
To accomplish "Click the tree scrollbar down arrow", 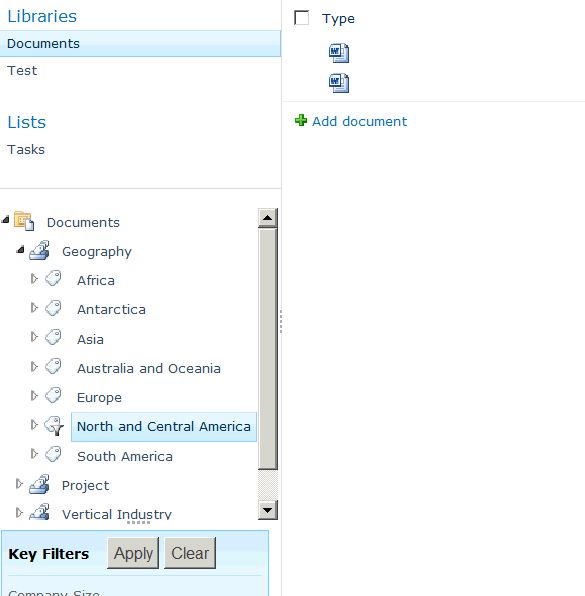I will [268, 510].
